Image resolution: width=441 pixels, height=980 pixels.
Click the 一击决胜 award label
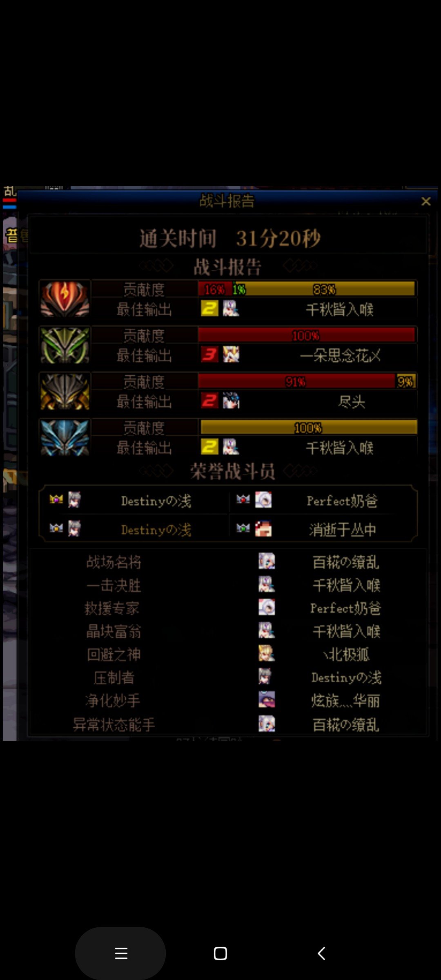click(x=114, y=586)
